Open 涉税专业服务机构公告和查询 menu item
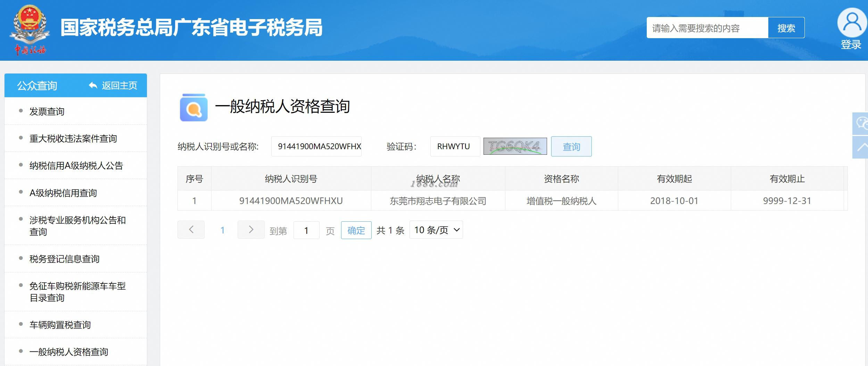 pos(76,225)
